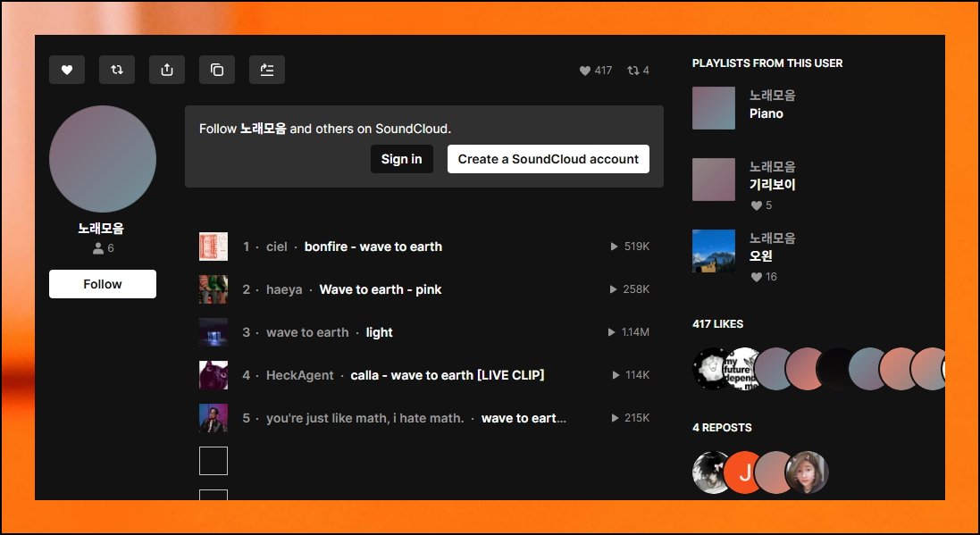Play the track titled light
Image resolution: width=980 pixels, height=535 pixels.
[x=380, y=332]
